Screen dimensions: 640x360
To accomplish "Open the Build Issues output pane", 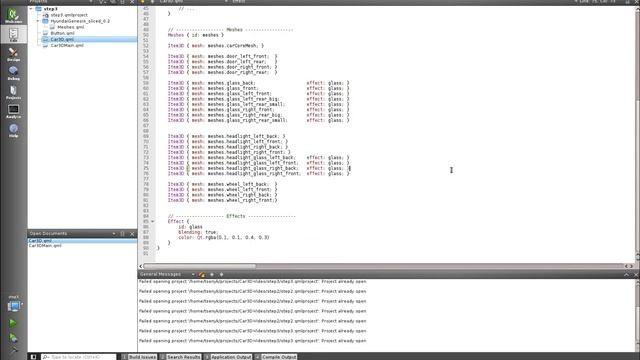I will pos(139,357).
